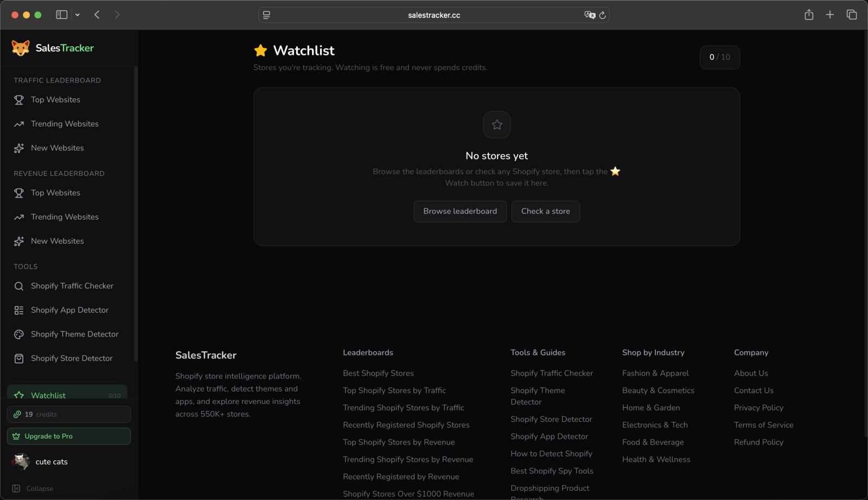Open Revenue Leaderboard Trending Websites arrow icon
Screen dimensions: 868x500
pyautogui.click(x=19, y=217)
